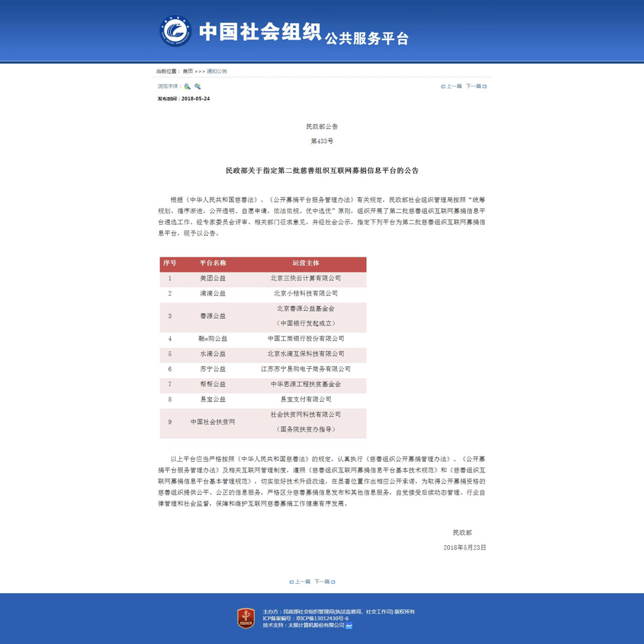Click the 序号 table header
Viewport: 644px width, 644px height.
(170, 263)
